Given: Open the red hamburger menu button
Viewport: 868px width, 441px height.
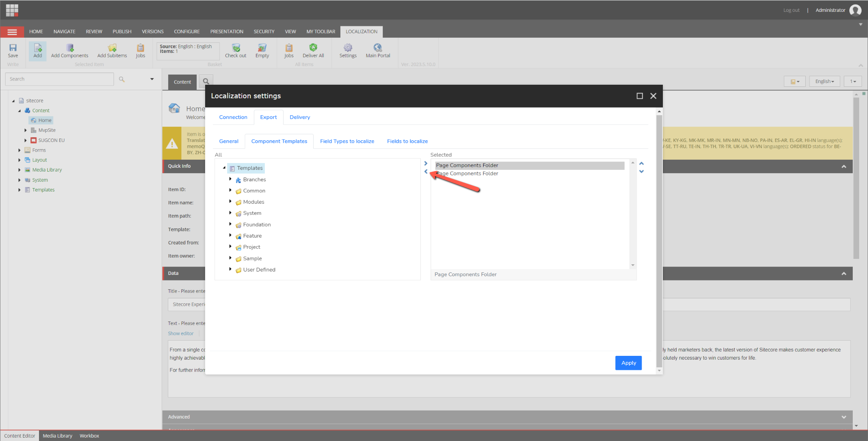Looking at the screenshot, I should coord(12,32).
